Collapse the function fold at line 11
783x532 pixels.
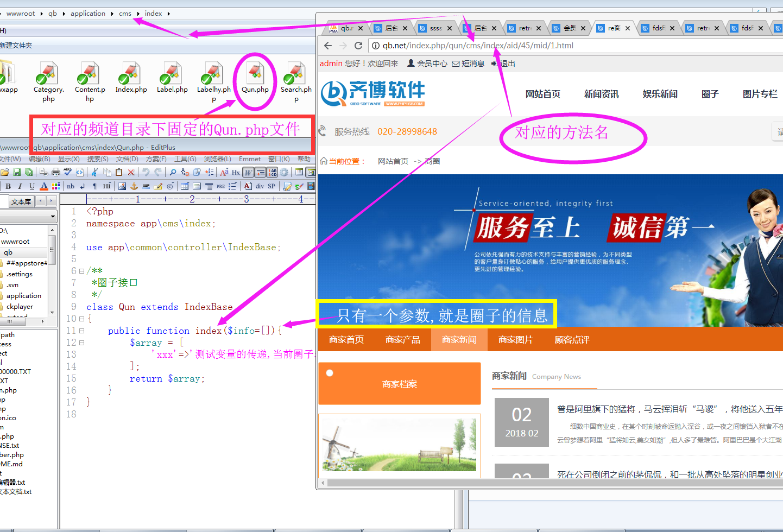tap(81, 331)
